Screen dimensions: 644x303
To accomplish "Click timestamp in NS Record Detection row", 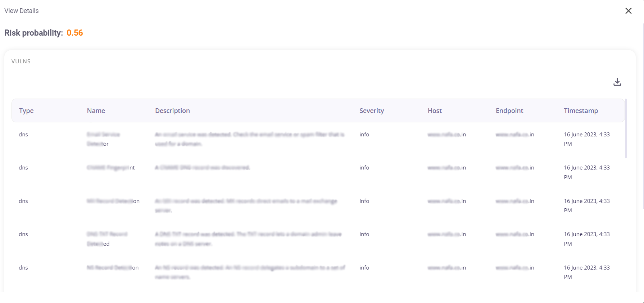I will (x=587, y=272).
